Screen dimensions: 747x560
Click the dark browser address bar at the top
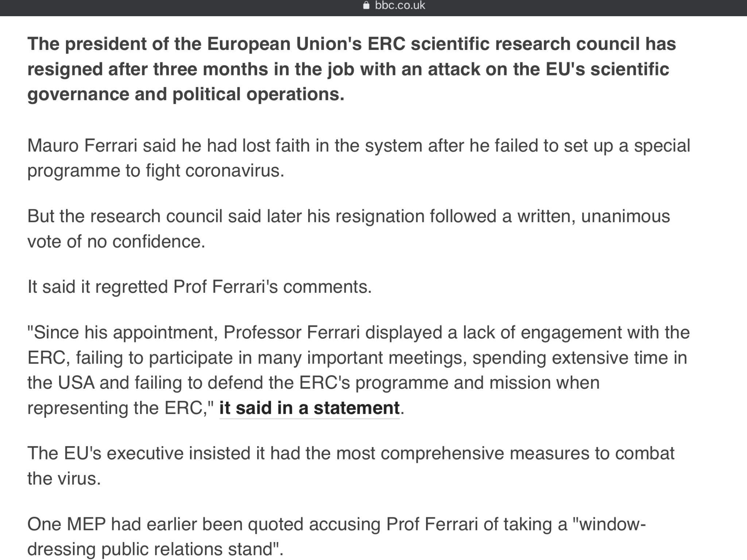tap(373, 8)
